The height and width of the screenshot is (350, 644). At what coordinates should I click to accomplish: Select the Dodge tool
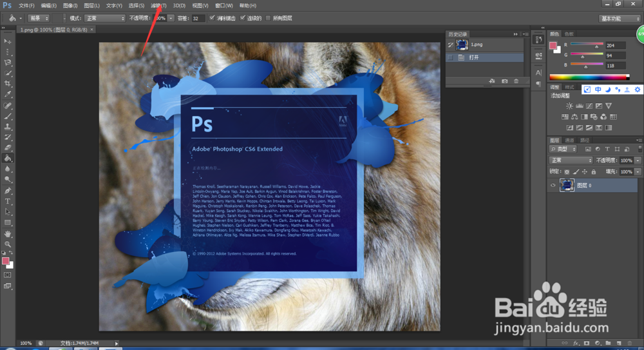pos(7,180)
